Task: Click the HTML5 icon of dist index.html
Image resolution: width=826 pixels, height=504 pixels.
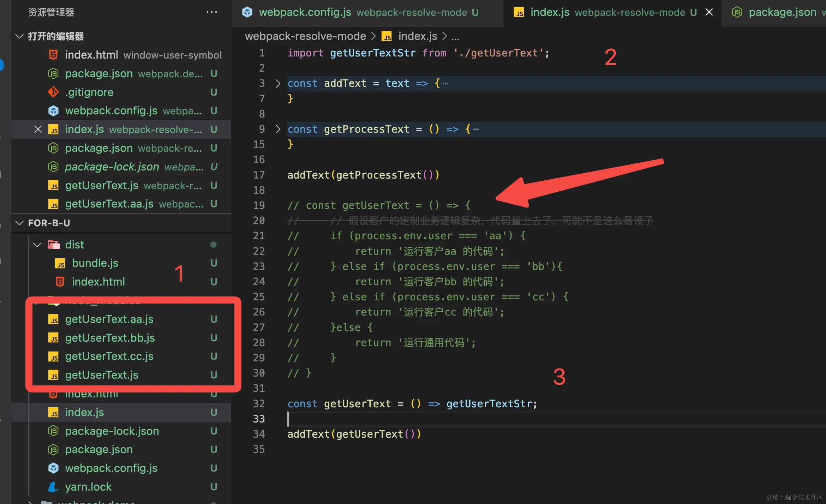Action: (x=60, y=282)
